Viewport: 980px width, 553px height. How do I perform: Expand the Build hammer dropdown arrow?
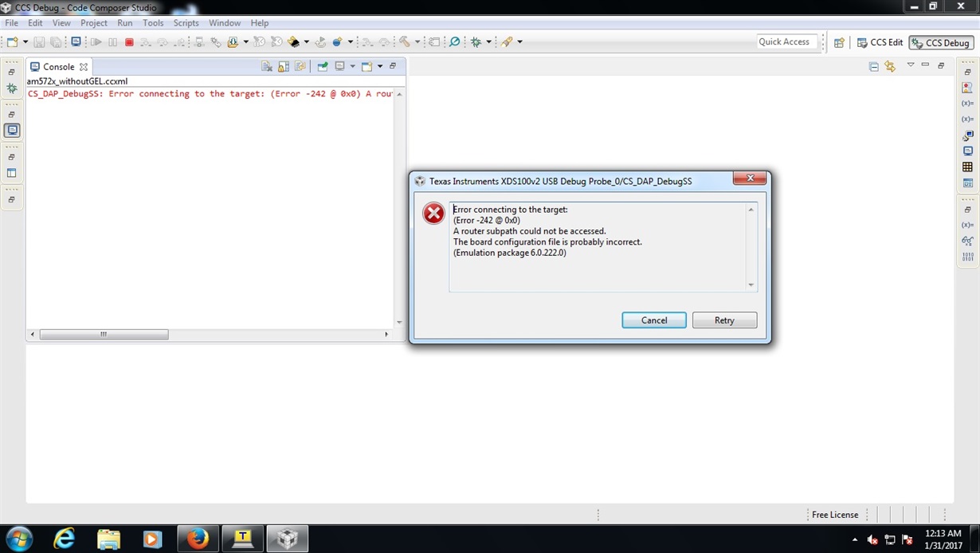417,41
